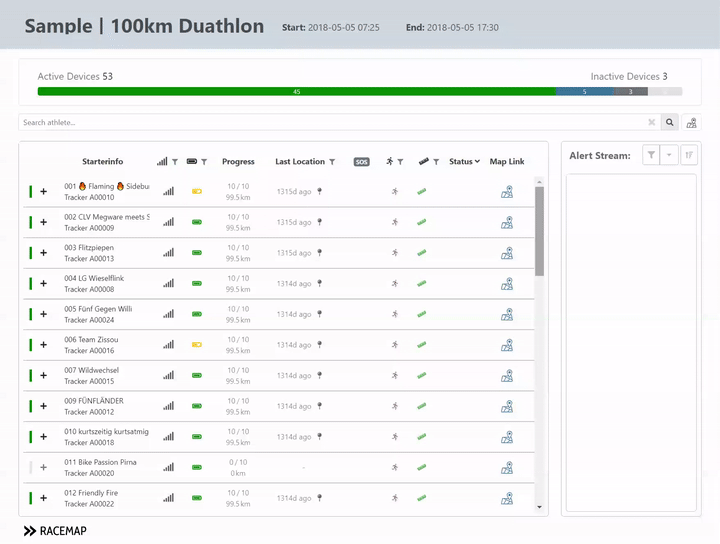Open map link for 001 Flaming Sidebu
This screenshot has height=544, width=720.
tap(507, 192)
